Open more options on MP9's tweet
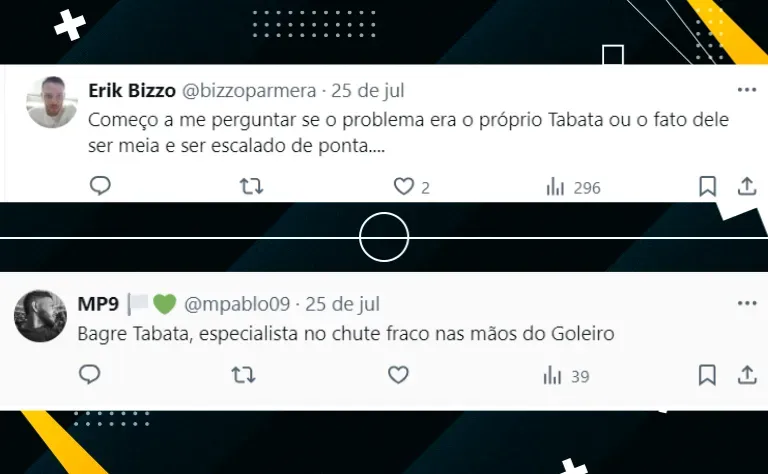This screenshot has width=768, height=474. tap(747, 303)
